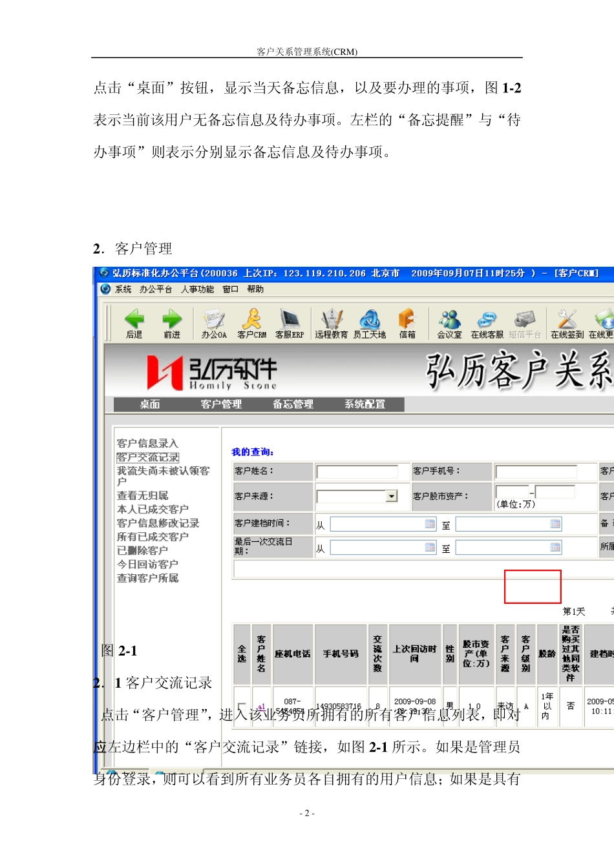Expand the 客户来源 dropdown list
Screen dimensions: 614x868
tap(392, 496)
